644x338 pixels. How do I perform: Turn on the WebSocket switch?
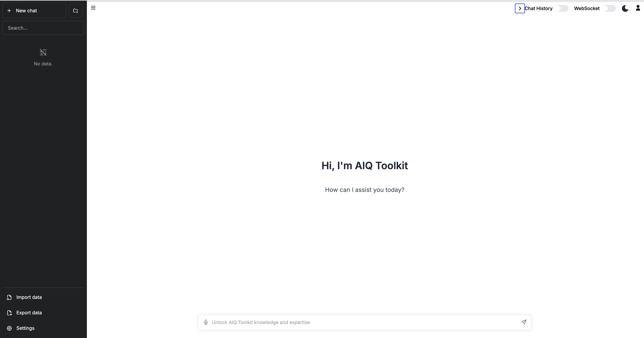(609, 9)
